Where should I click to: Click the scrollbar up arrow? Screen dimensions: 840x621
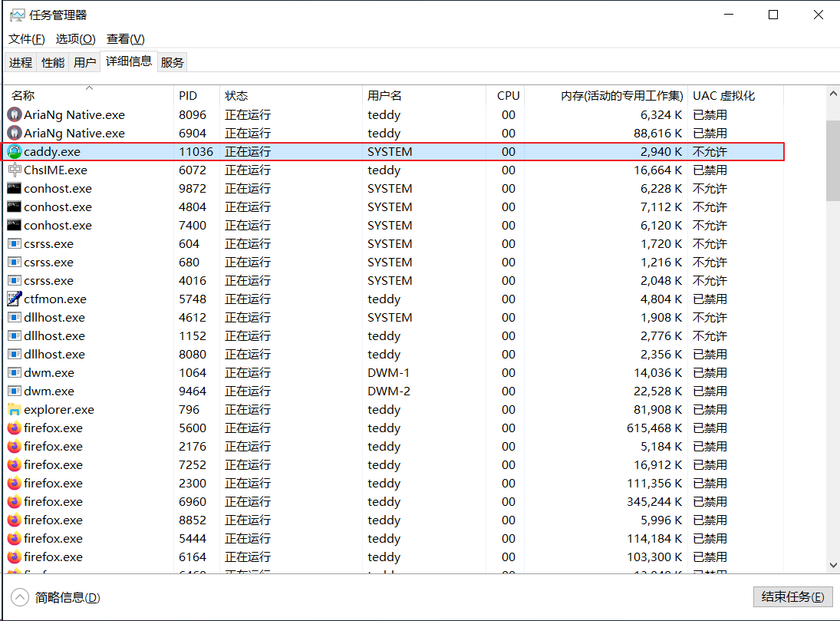coord(833,94)
